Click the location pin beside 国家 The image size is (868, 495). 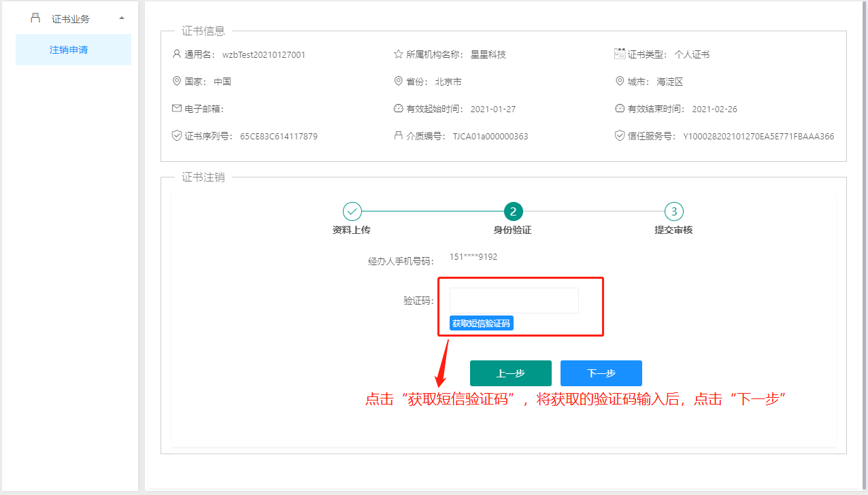(x=177, y=81)
